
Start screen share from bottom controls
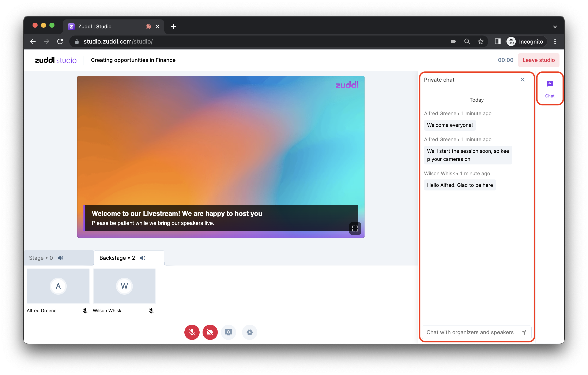point(229,332)
